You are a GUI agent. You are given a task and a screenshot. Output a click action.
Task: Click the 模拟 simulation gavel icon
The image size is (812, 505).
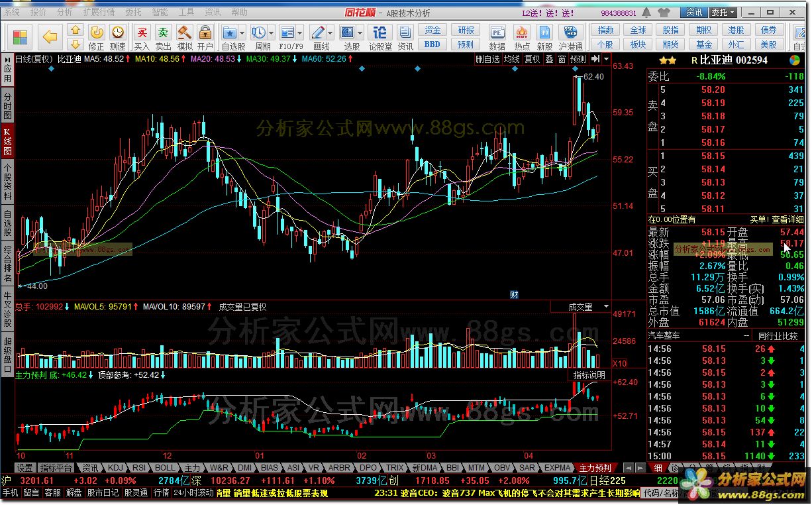pyautogui.click(x=184, y=32)
